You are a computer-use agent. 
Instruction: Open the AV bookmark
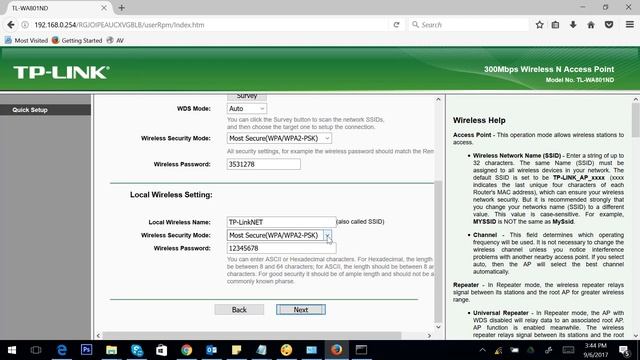coord(115,40)
